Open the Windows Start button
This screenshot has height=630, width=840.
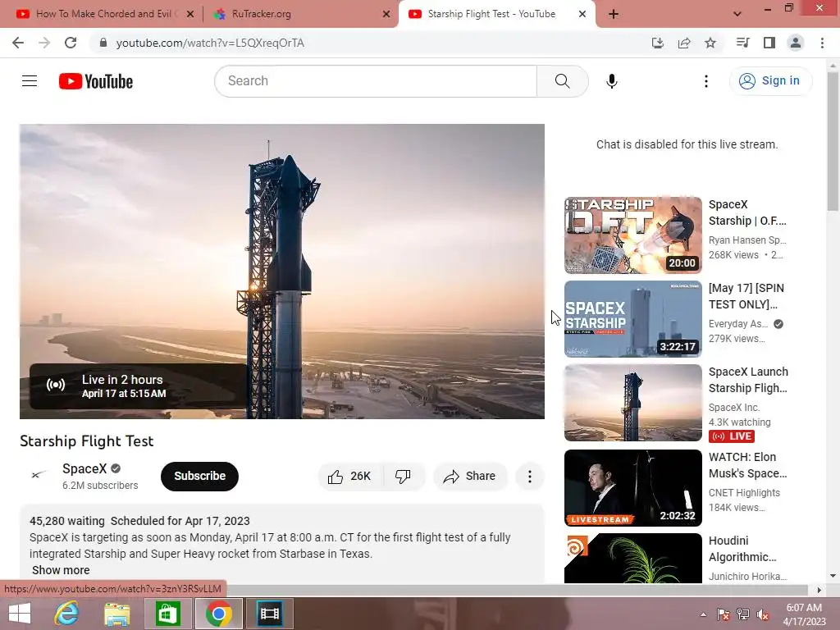point(20,614)
